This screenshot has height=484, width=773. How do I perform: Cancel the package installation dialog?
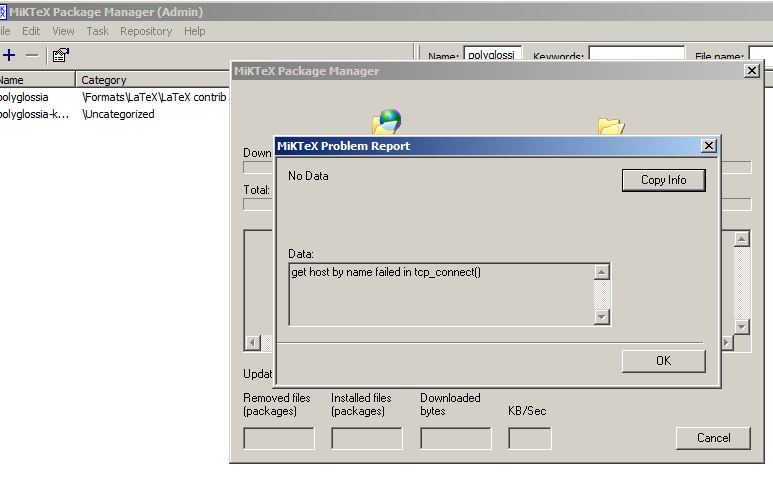(x=713, y=438)
